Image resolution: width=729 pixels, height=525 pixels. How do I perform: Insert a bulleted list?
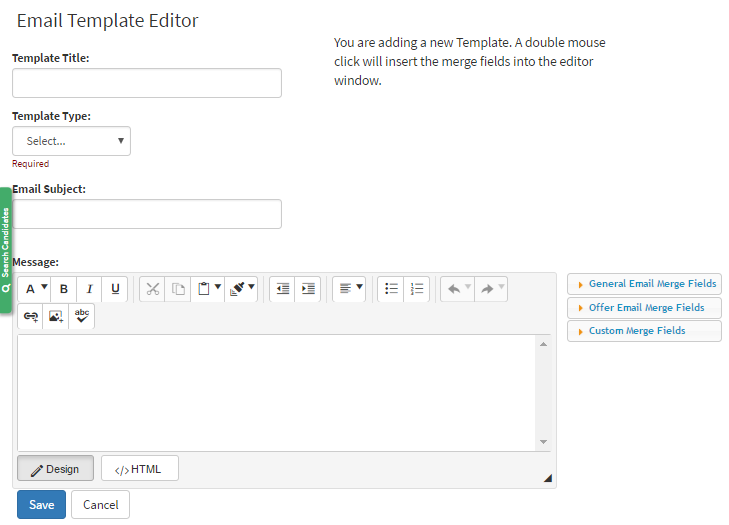391,289
